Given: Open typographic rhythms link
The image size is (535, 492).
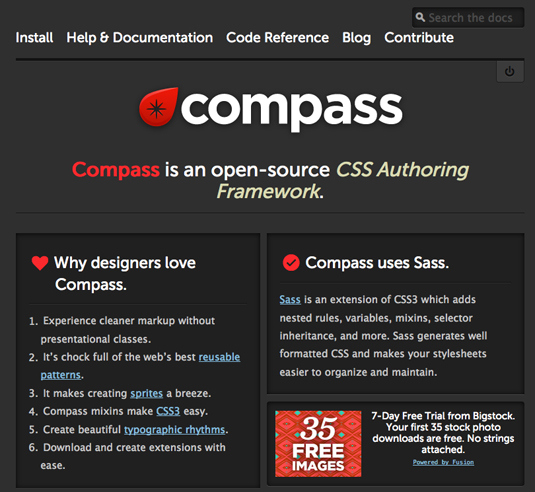Looking at the screenshot, I should coord(174,430).
